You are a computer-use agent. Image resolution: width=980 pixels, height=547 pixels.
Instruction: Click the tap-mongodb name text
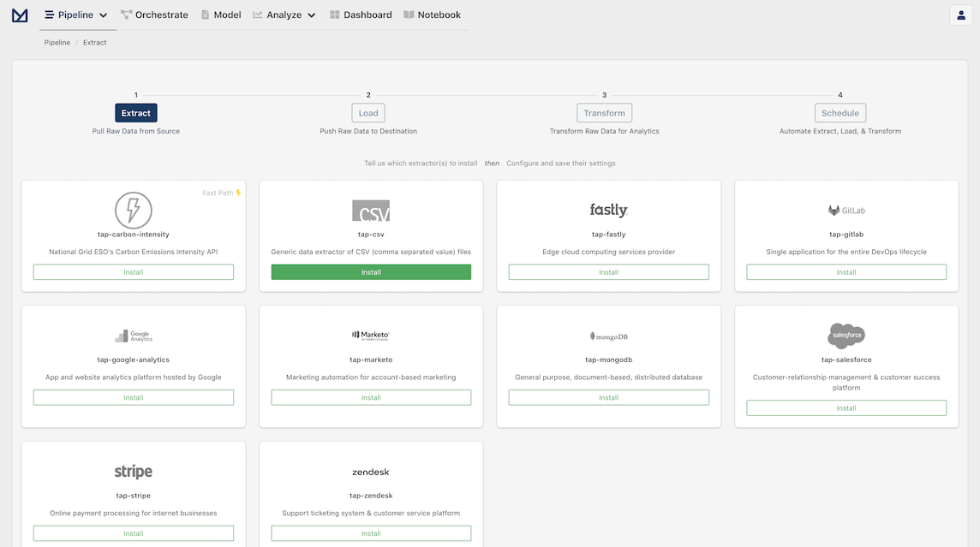click(x=609, y=360)
